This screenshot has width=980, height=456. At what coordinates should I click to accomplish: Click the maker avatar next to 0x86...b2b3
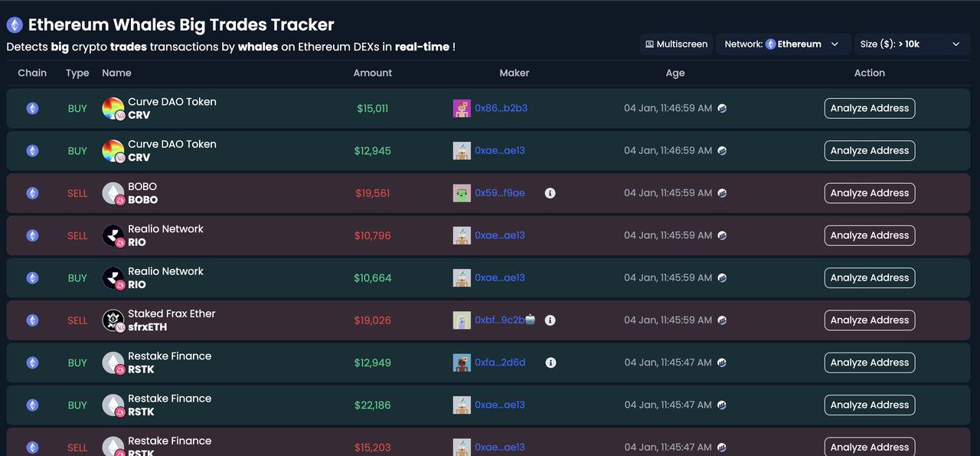point(462,107)
